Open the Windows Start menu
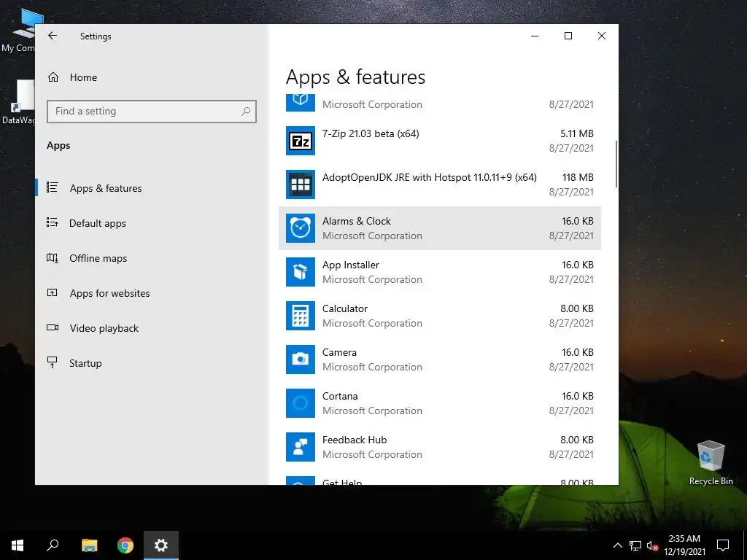The image size is (747, 560). 18,545
